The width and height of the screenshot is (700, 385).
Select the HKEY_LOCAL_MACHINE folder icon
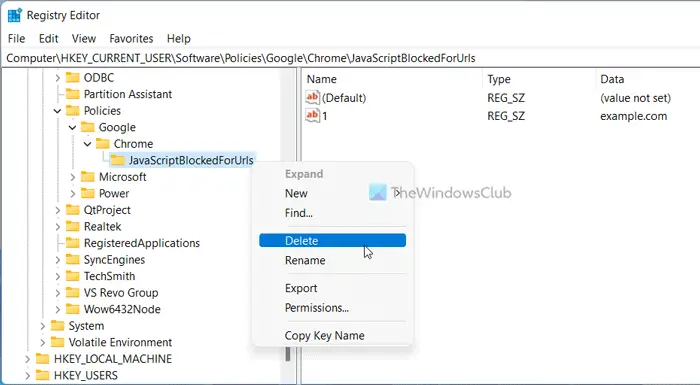pyautogui.click(x=42, y=359)
